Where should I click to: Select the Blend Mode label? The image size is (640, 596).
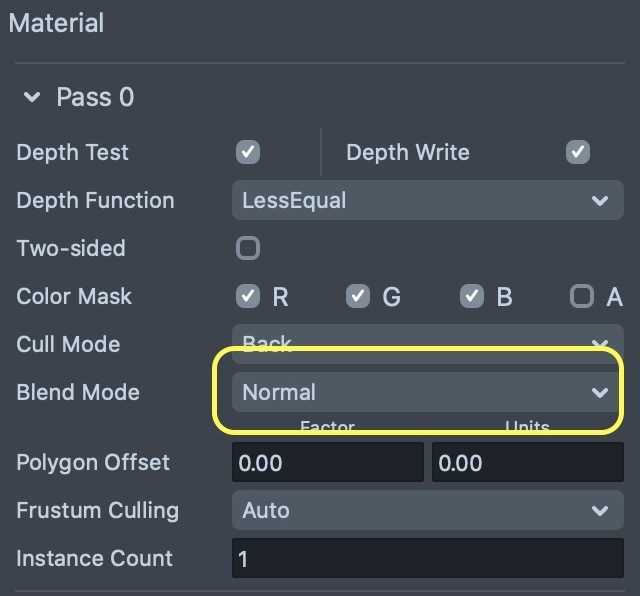(x=78, y=392)
